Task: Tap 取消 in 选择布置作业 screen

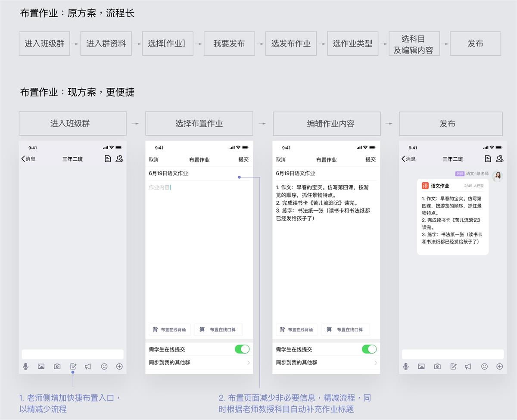Action: [154, 159]
